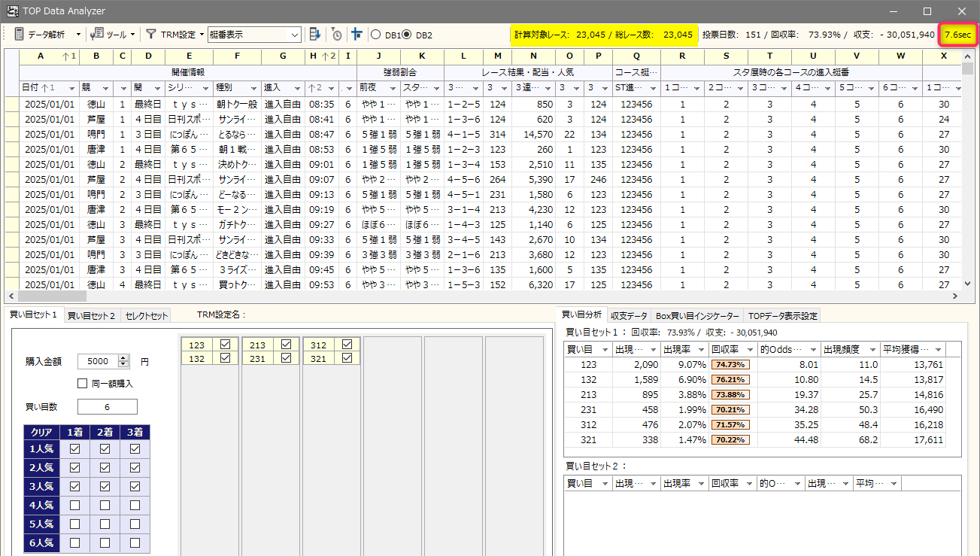Click the calculator icon beside データ解析

click(x=19, y=35)
